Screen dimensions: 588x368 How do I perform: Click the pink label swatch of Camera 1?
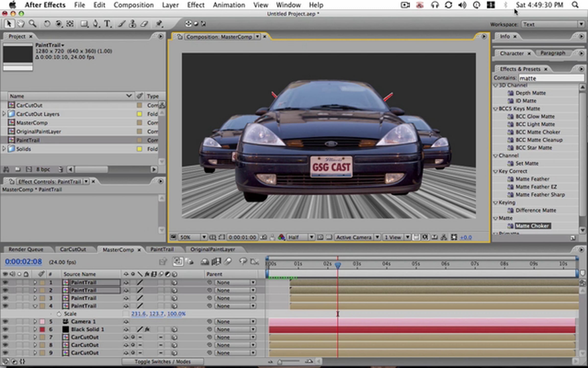(x=42, y=321)
